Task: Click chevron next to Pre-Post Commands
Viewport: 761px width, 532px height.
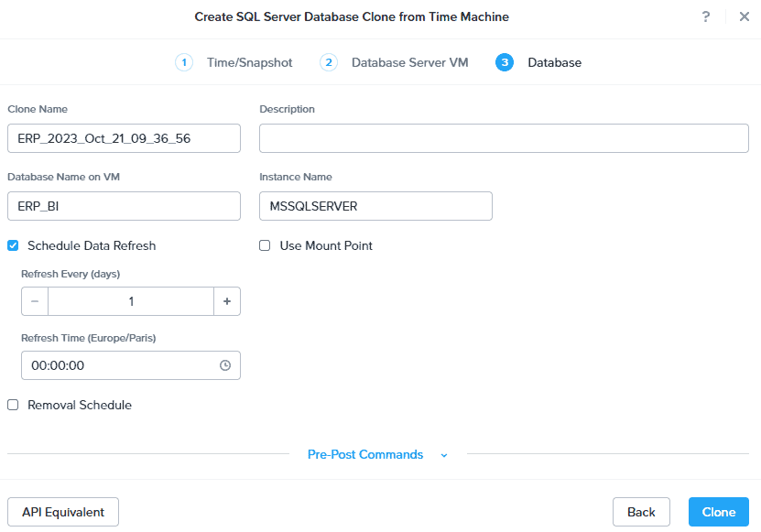Action: (444, 455)
